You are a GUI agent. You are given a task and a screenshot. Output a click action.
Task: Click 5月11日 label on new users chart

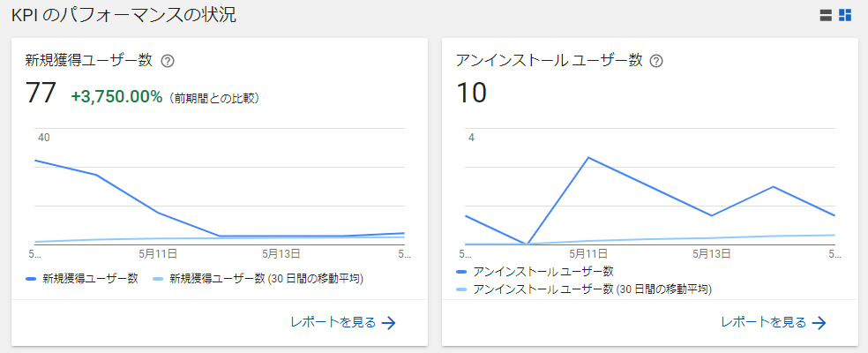(x=158, y=254)
